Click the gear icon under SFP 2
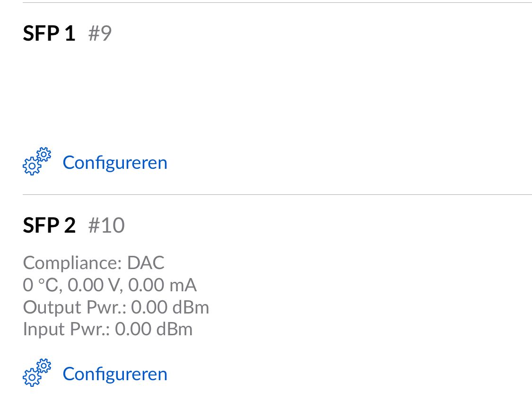Screen dimensions: 532x401 (36, 373)
